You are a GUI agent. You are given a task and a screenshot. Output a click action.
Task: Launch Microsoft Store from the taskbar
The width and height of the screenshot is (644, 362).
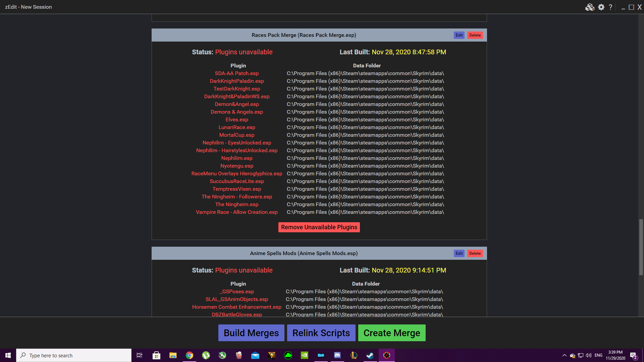tap(156, 355)
